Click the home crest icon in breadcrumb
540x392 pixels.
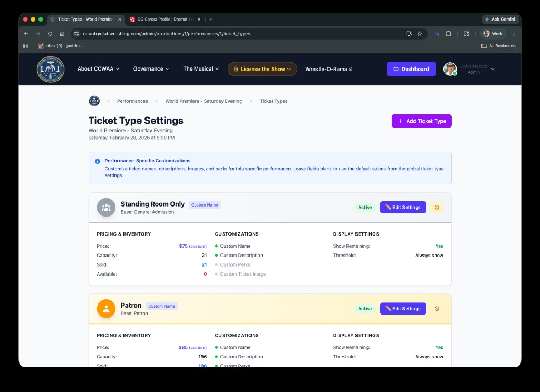click(94, 101)
